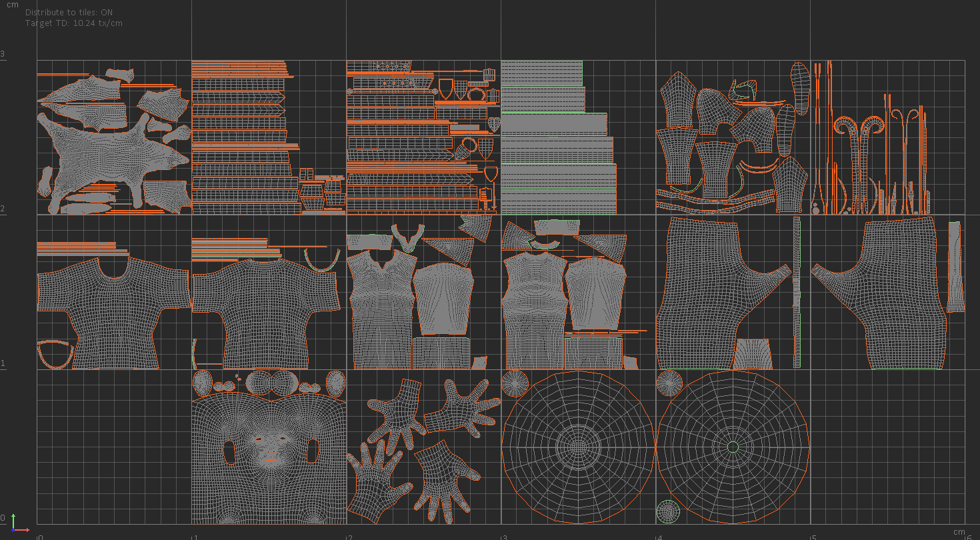Click the UV axis gizmo icon
This screenshot has width=980, height=540.
(19, 523)
